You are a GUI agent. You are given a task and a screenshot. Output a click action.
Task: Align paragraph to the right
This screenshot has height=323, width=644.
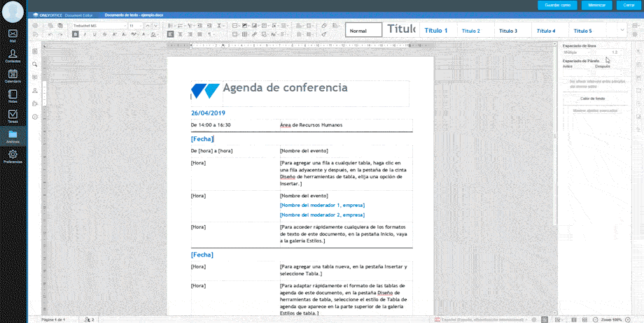(190, 34)
